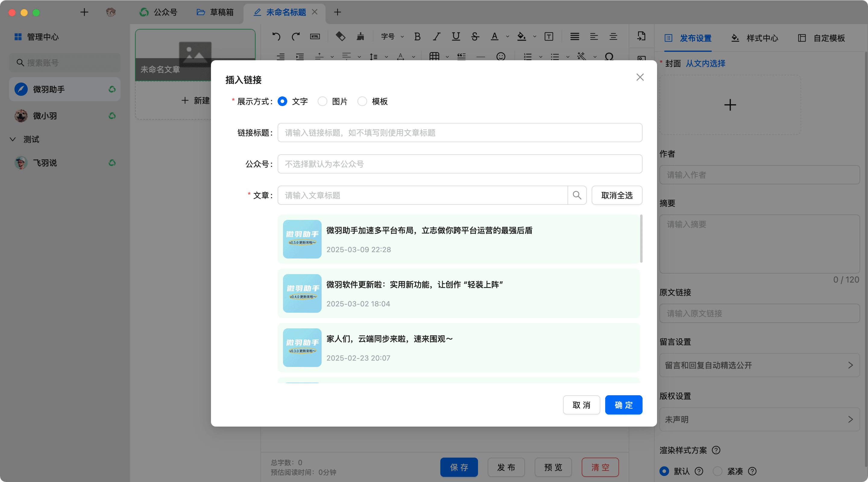Toggle strikethrough formatting
The height and width of the screenshot is (482, 868).
[475, 36]
